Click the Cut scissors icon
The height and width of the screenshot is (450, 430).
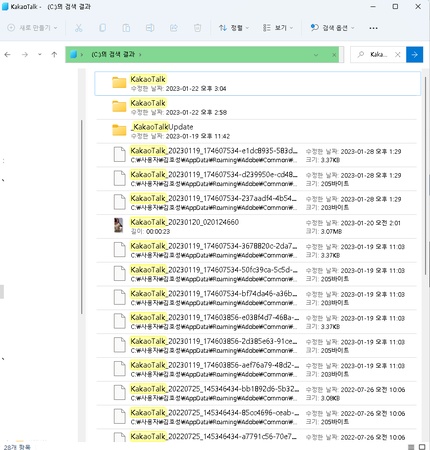pos(79,28)
